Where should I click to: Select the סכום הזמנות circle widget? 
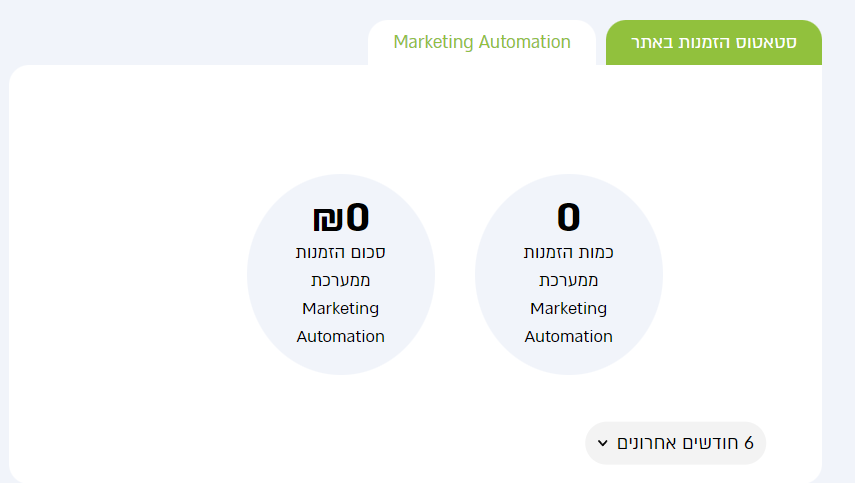341,274
